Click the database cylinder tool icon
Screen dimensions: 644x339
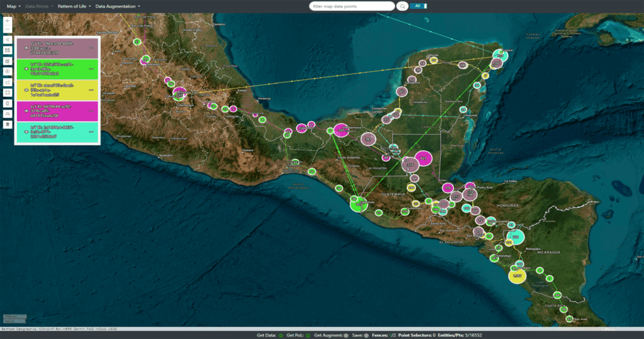(8, 125)
